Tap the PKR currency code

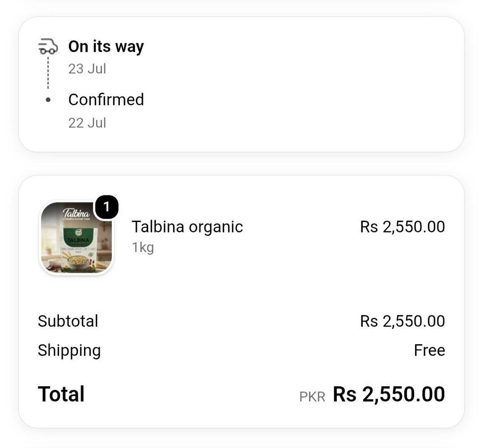pyautogui.click(x=312, y=397)
